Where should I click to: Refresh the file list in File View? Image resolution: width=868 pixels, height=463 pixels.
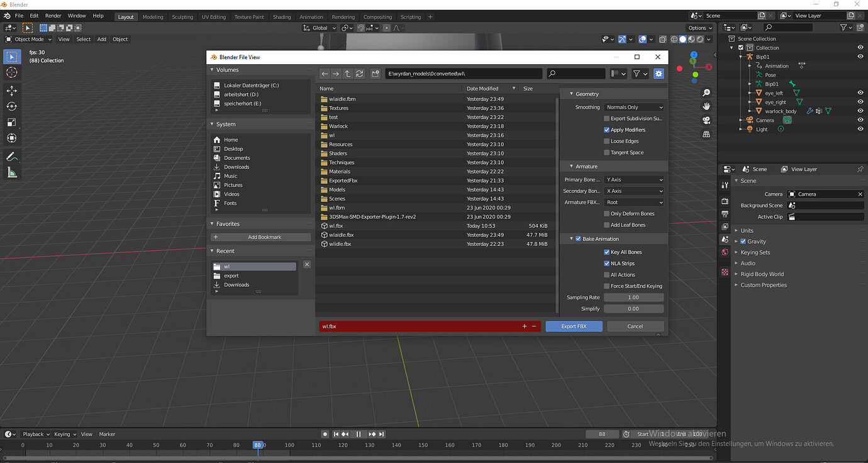coord(360,74)
